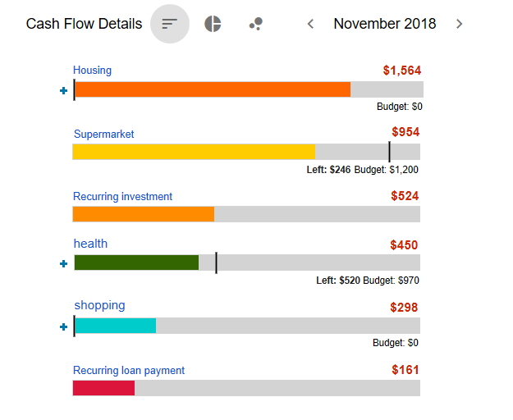This screenshot has height=420, width=513.
Task: Click the shopping category name
Action: (99, 305)
